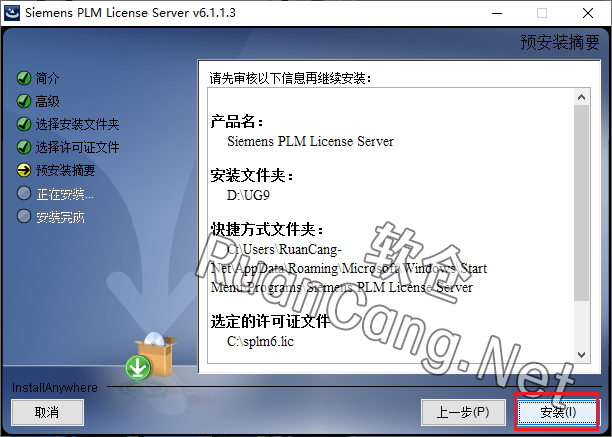Click the checkmark icon beside 选择许可证文件
The image size is (612, 437).
tap(24, 147)
